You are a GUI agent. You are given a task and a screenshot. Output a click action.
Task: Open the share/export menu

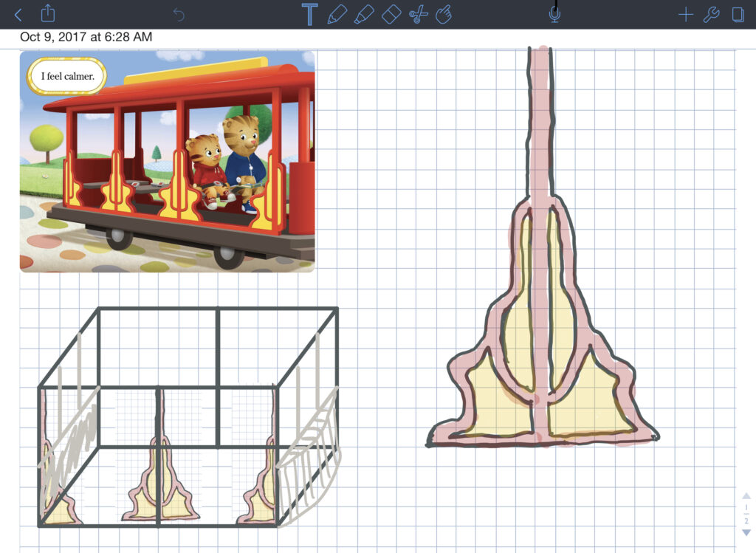point(48,13)
